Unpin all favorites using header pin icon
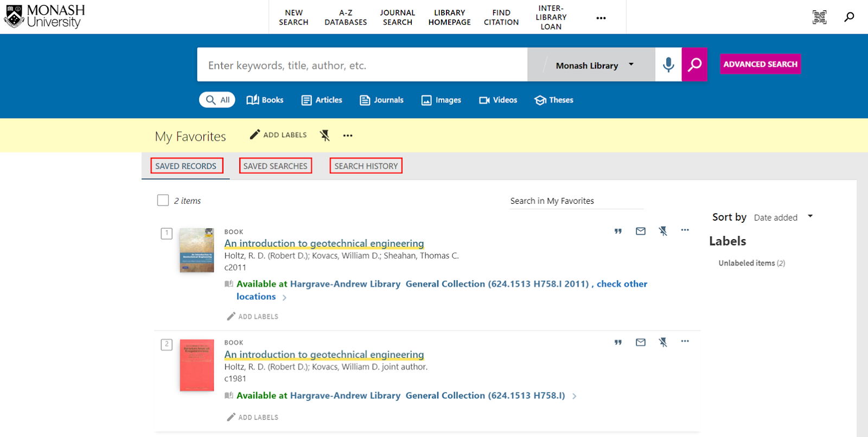The image size is (868, 437). pyautogui.click(x=325, y=135)
